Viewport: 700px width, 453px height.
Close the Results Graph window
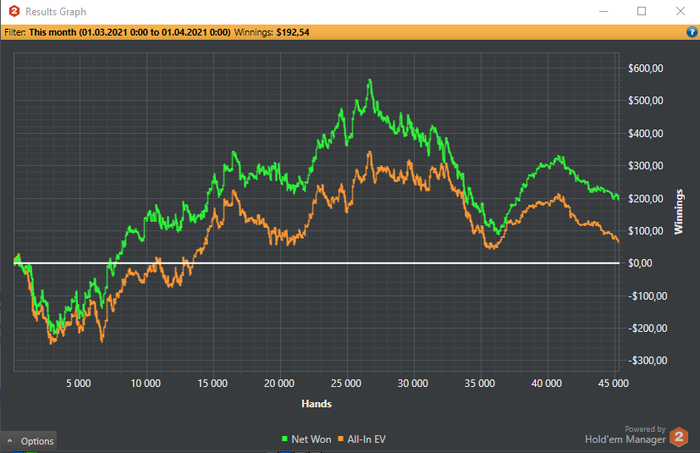click(680, 11)
